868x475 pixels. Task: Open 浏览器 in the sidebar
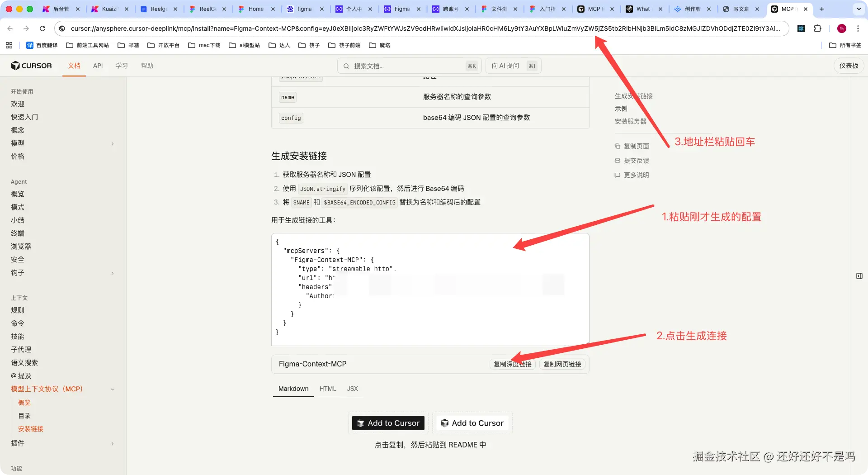[21, 247]
